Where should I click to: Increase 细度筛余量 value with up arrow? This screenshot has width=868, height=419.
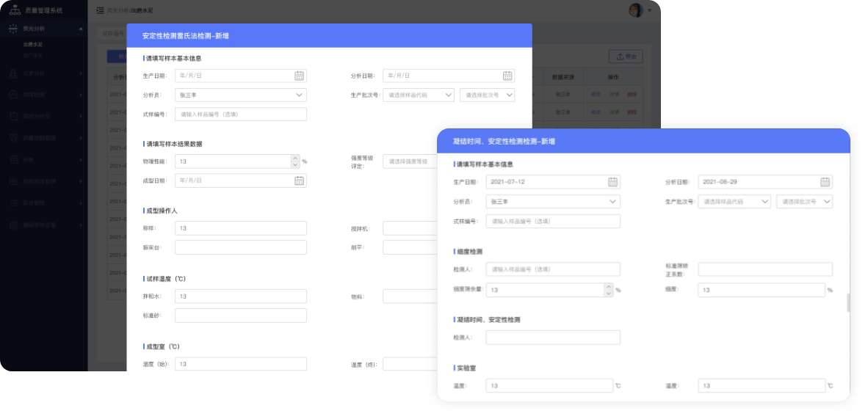click(609, 286)
